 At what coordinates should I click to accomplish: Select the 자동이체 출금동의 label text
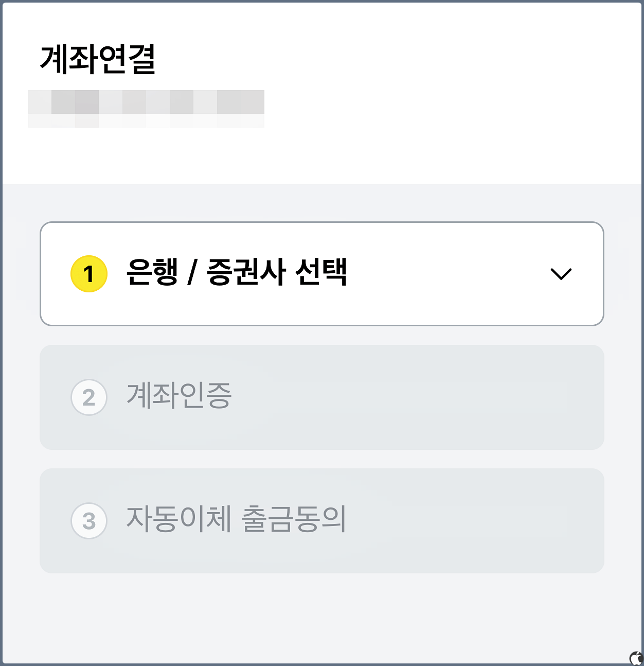click(236, 519)
